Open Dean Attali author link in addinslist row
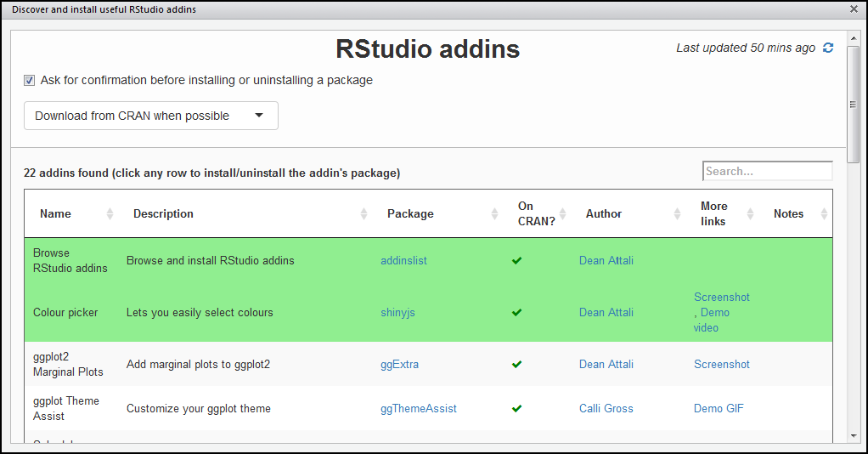The width and height of the screenshot is (868, 454). click(x=606, y=260)
